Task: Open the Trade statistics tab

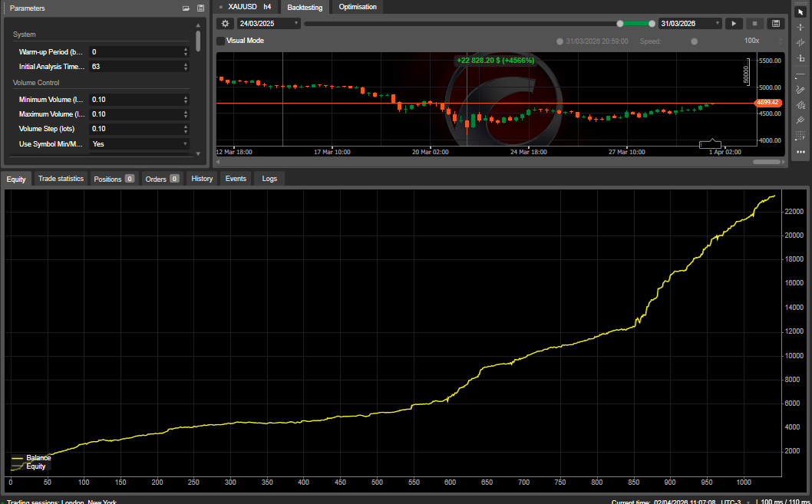Action: [61, 179]
